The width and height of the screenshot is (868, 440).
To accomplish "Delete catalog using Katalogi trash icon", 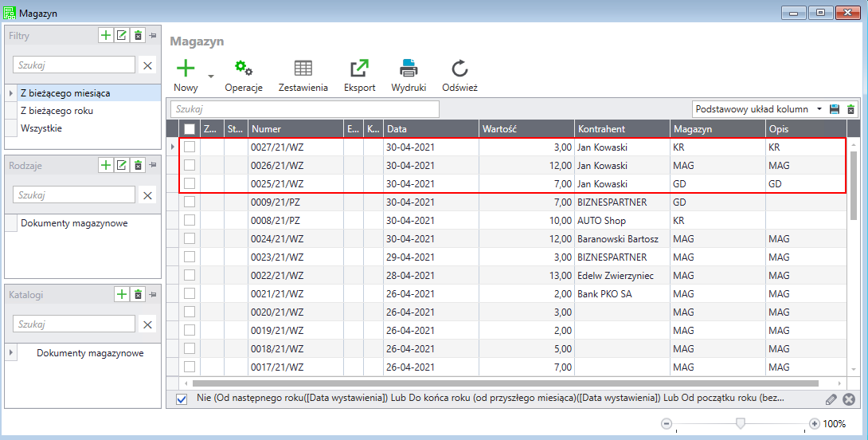I will [138, 294].
